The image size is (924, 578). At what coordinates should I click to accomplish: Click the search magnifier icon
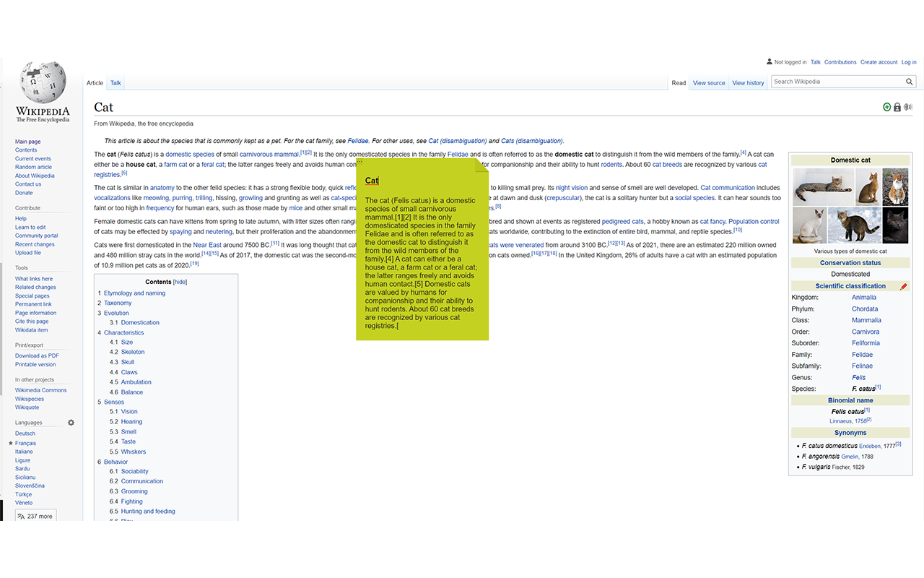tap(910, 82)
